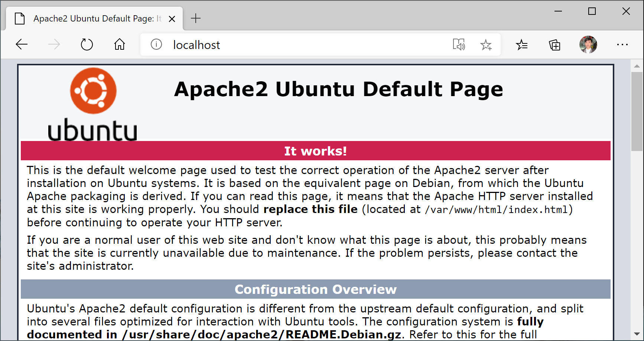The height and width of the screenshot is (341, 644).
Task: Click the Ubuntu logo image
Action: (x=93, y=104)
